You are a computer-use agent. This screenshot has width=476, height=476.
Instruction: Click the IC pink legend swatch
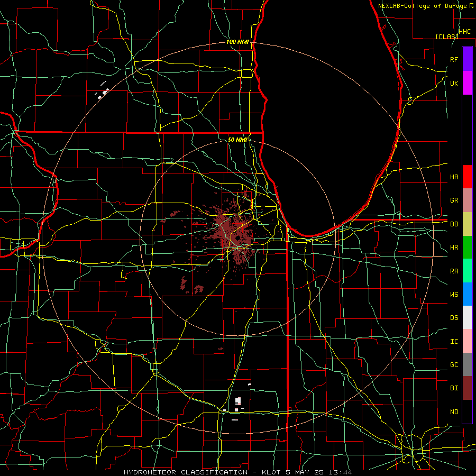pyautogui.click(x=467, y=341)
